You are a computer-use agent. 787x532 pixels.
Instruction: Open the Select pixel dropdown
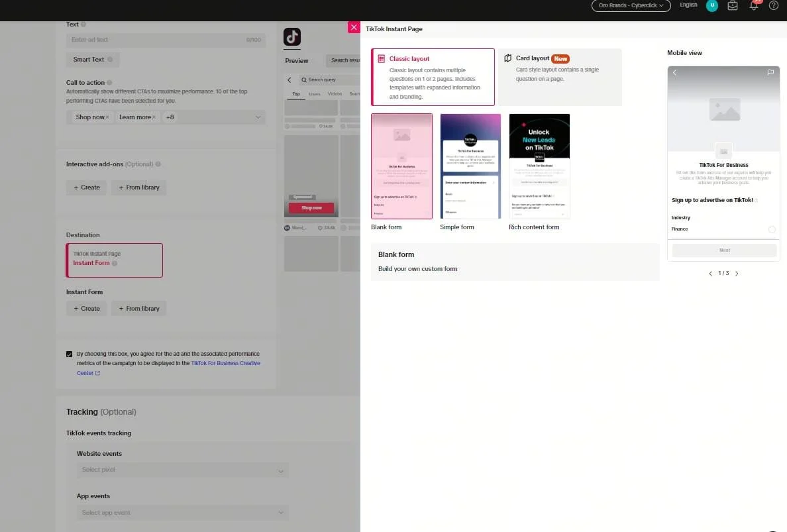pyautogui.click(x=182, y=470)
